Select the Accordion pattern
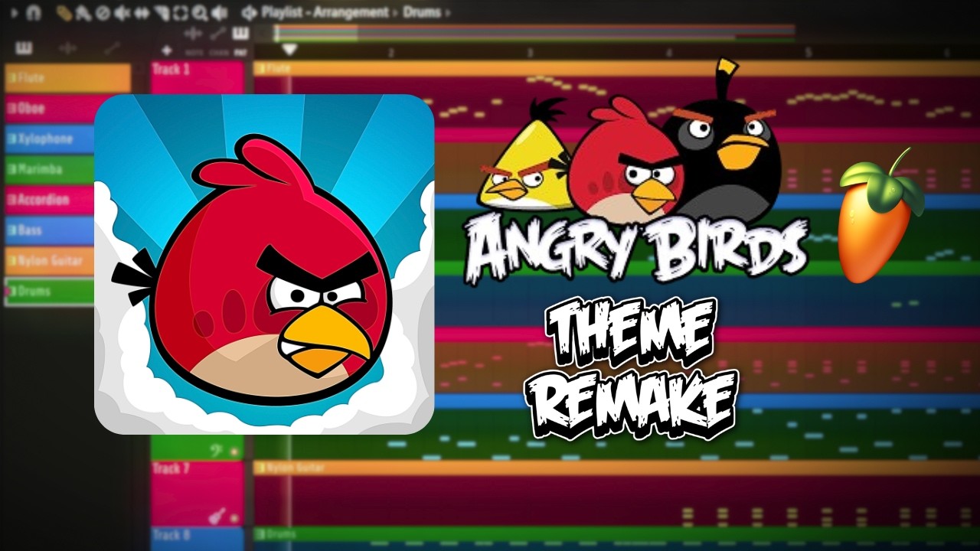980x551 pixels. click(50, 200)
